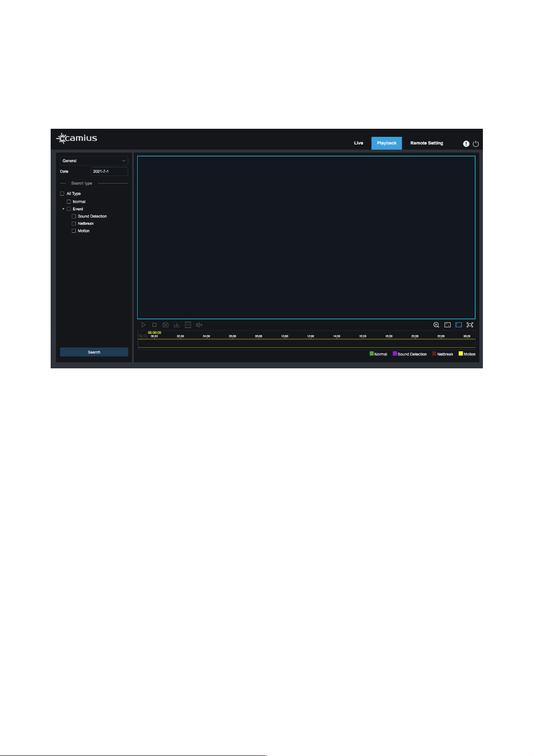The width and height of the screenshot is (534, 756).
Task: Change playback speed with x1 icon
Action: click(x=188, y=325)
